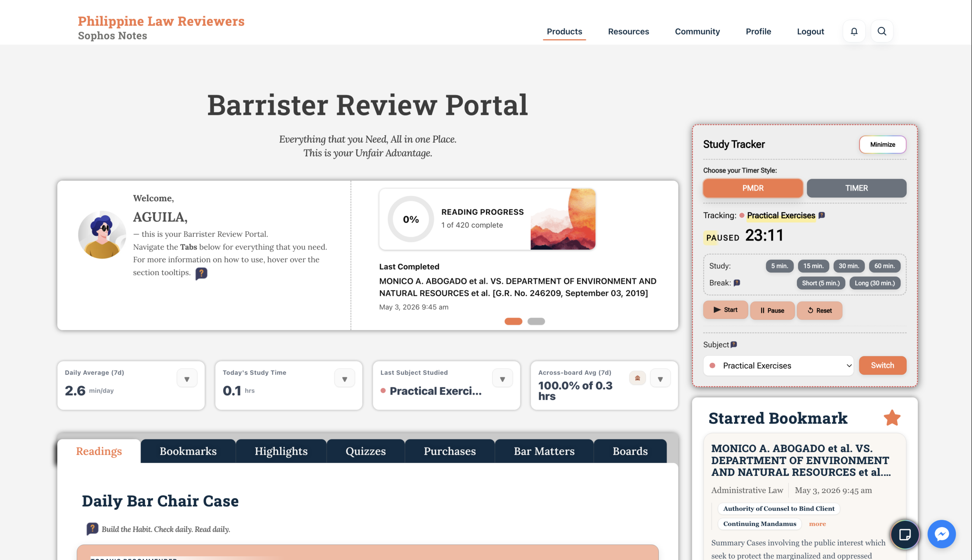Click the welcome section tooltip question icon

(x=201, y=274)
